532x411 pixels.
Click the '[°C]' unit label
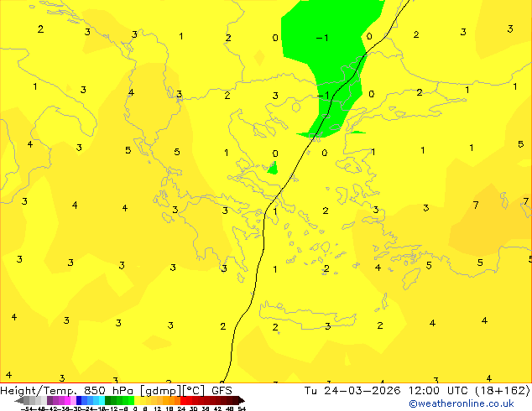click(194, 391)
